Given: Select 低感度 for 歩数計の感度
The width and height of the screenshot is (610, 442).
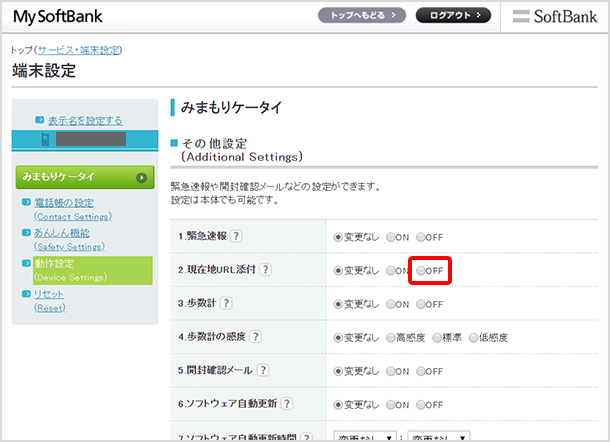Looking at the screenshot, I should (474, 338).
